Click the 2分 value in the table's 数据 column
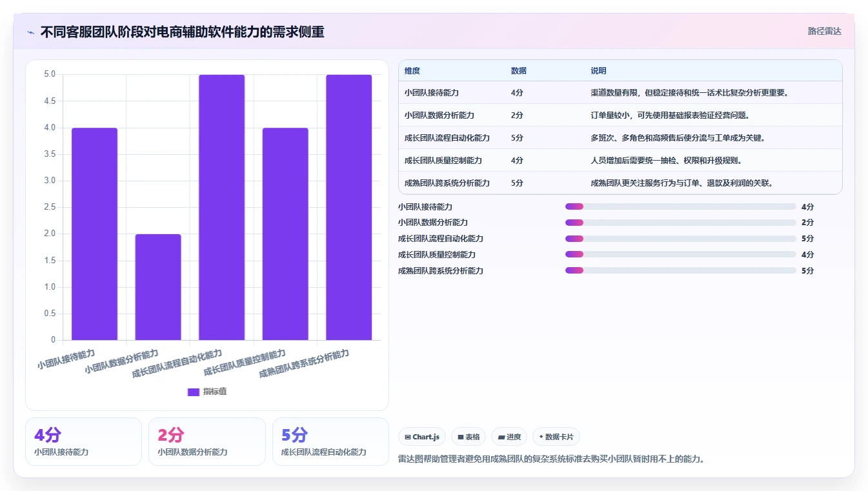 (x=517, y=115)
